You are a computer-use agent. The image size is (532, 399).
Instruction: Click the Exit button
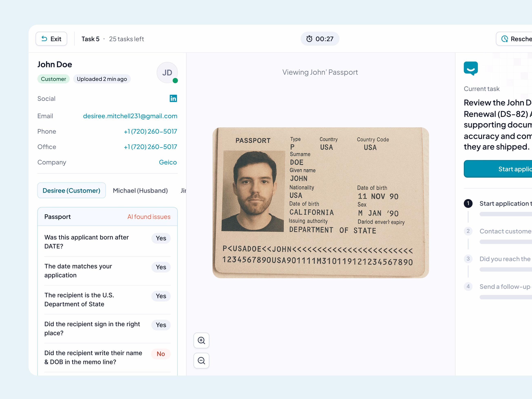pos(51,39)
